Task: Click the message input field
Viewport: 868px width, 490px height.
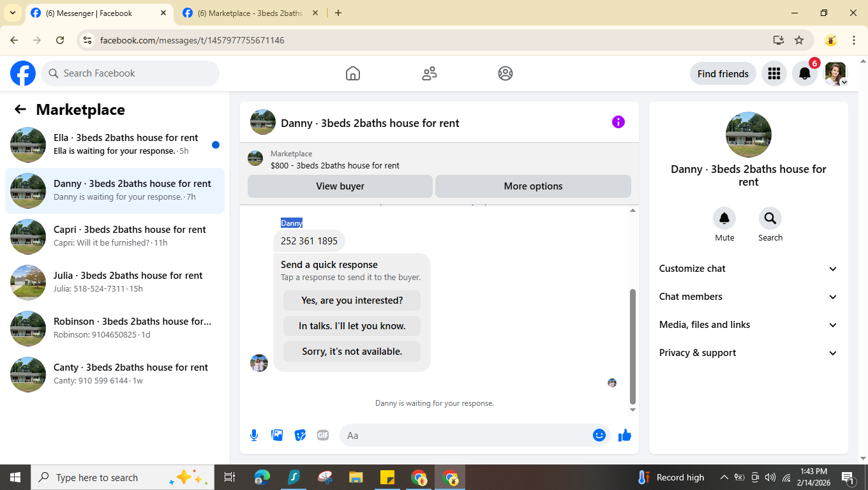Action: [466, 435]
